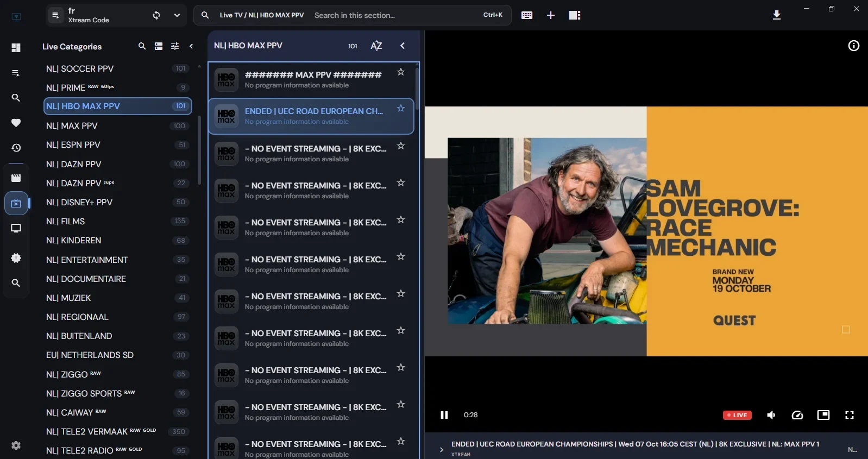Pause the live stream

[444, 415]
